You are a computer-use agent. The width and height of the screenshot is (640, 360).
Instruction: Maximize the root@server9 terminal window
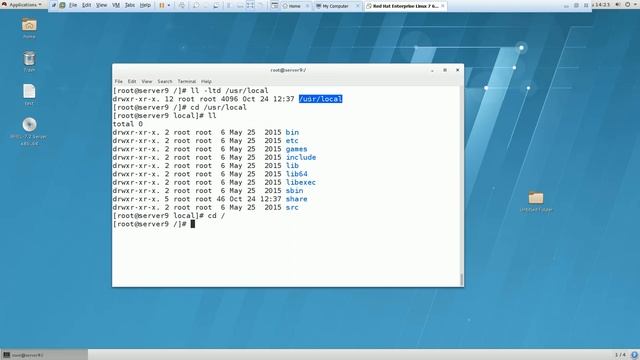(445, 70)
